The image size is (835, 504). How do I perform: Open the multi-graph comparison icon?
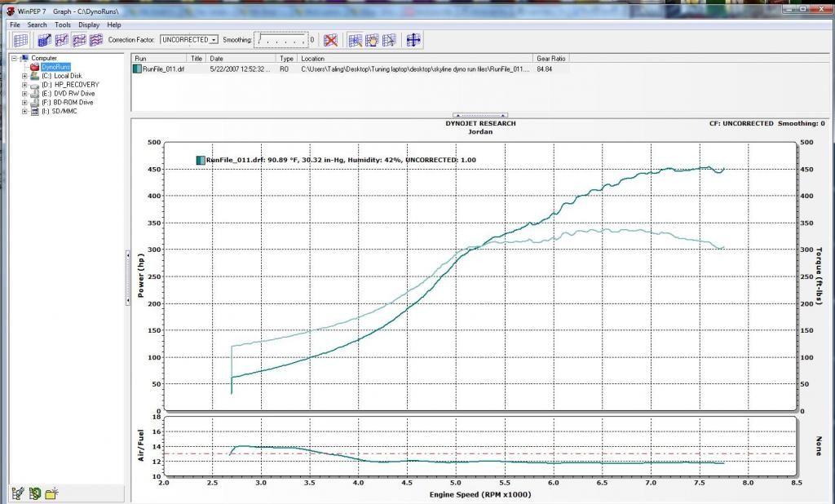[95, 39]
